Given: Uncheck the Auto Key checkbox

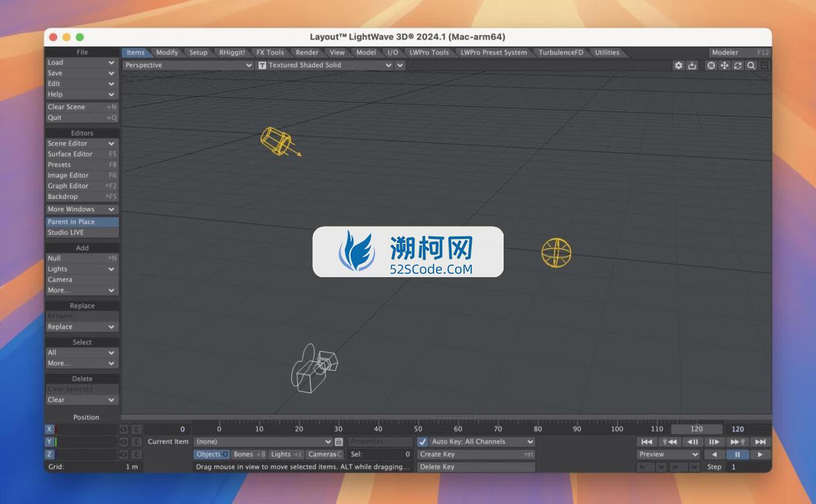Looking at the screenshot, I should [422, 442].
